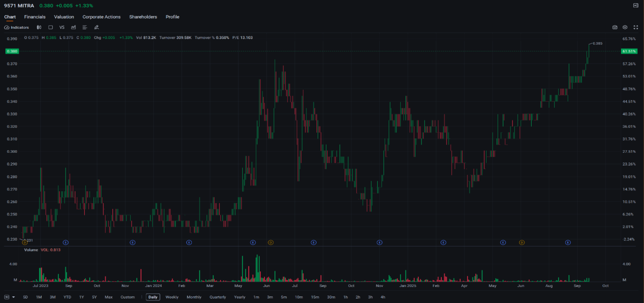
Task: Click the E event marker under Nov 2024
Action: click(x=379, y=242)
